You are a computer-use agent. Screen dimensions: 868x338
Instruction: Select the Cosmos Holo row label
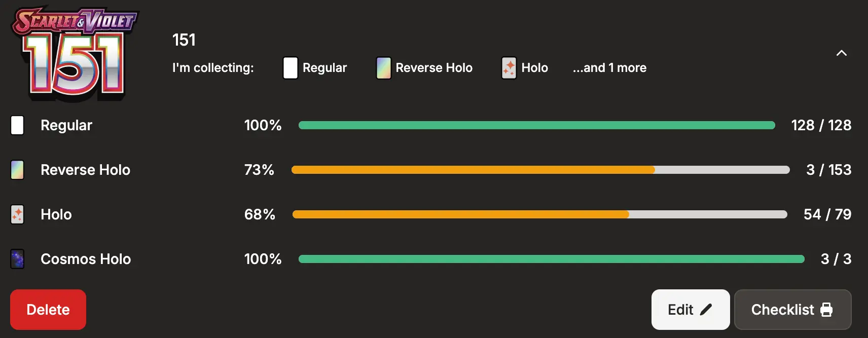tap(86, 259)
